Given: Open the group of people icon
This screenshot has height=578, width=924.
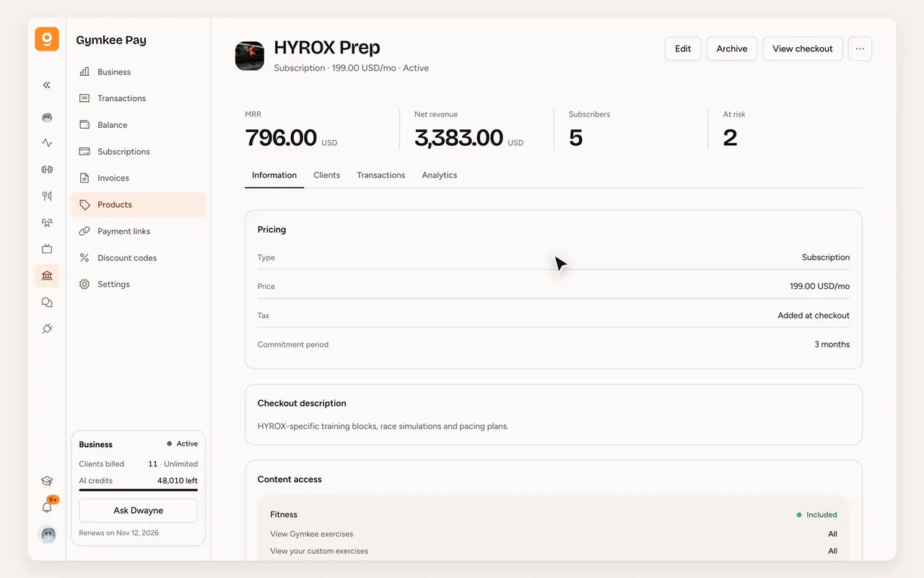Looking at the screenshot, I should coord(47,223).
